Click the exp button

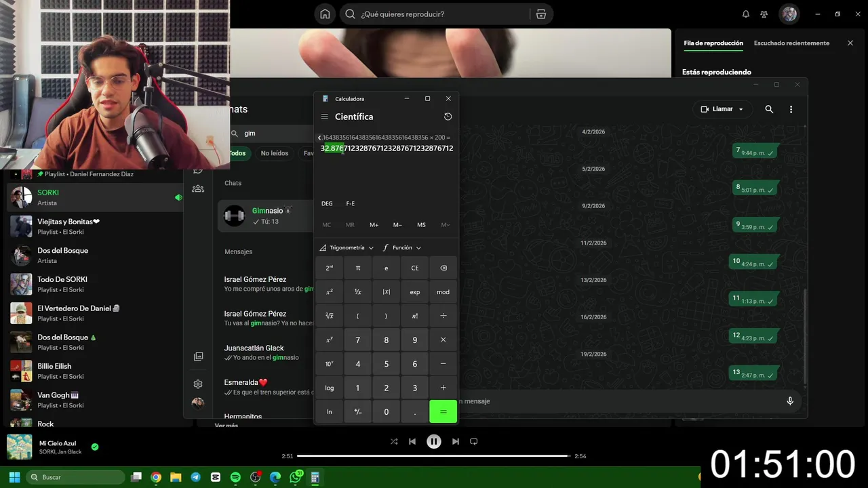coord(415,292)
